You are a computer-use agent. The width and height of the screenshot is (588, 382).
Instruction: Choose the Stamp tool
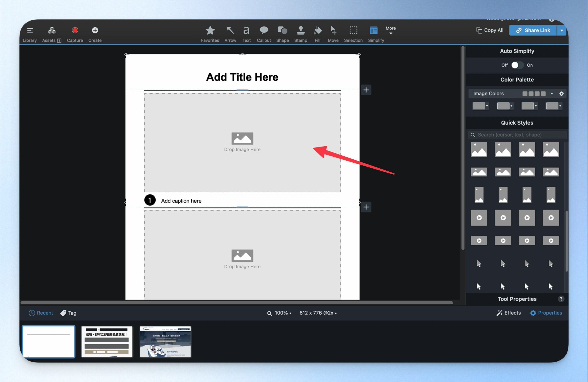(300, 34)
